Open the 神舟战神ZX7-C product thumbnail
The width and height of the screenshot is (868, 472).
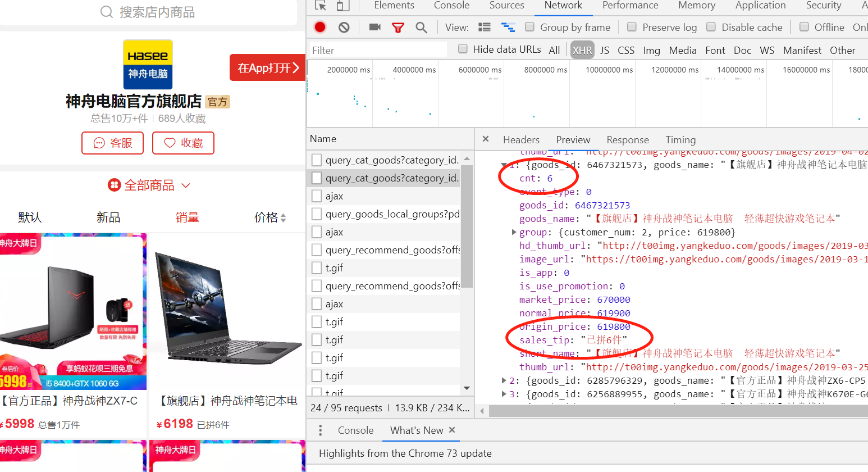tap(73, 311)
